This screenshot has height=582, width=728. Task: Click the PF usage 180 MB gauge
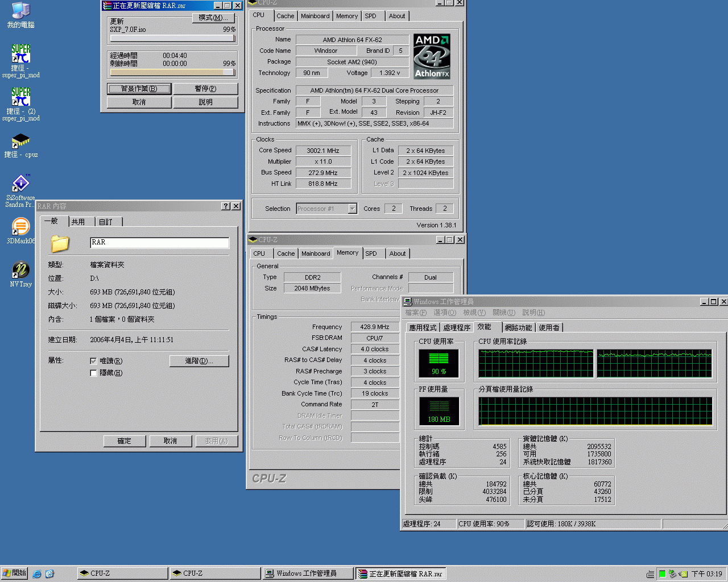tap(439, 411)
